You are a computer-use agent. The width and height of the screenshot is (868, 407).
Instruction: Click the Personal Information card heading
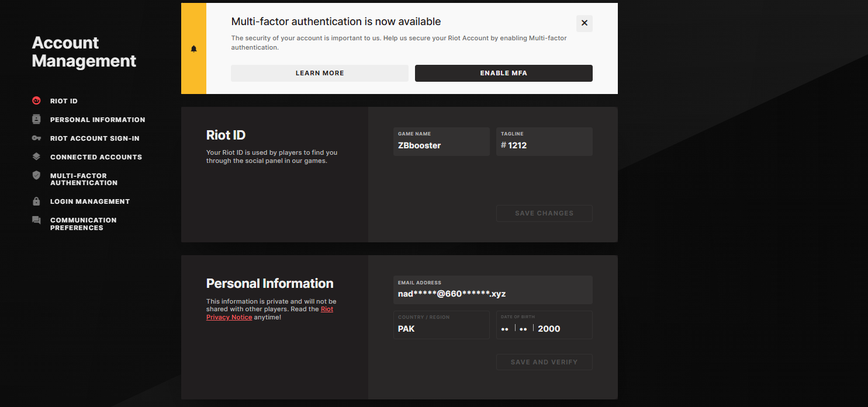pyautogui.click(x=270, y=284)
